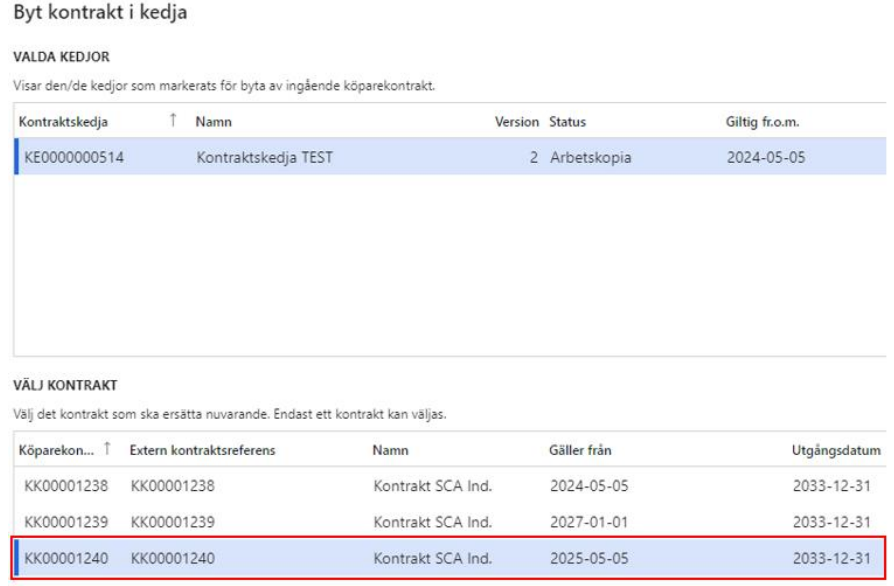Select contract KK00001238 in Köparekontrakt column
894x586 pixels.
coord(65,487)
